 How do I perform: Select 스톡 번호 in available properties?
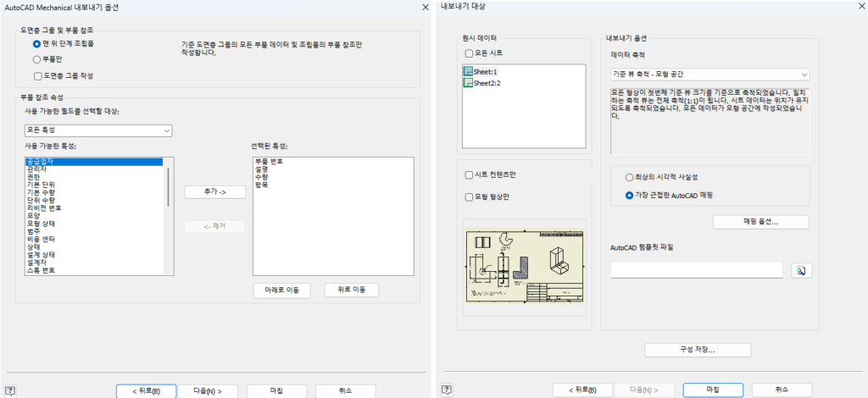coord(40,270)
